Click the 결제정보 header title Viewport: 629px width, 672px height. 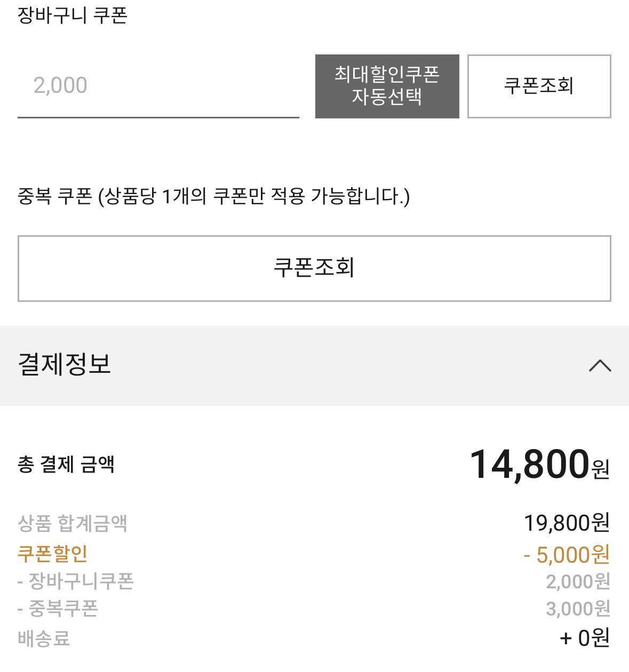(65, 365)
